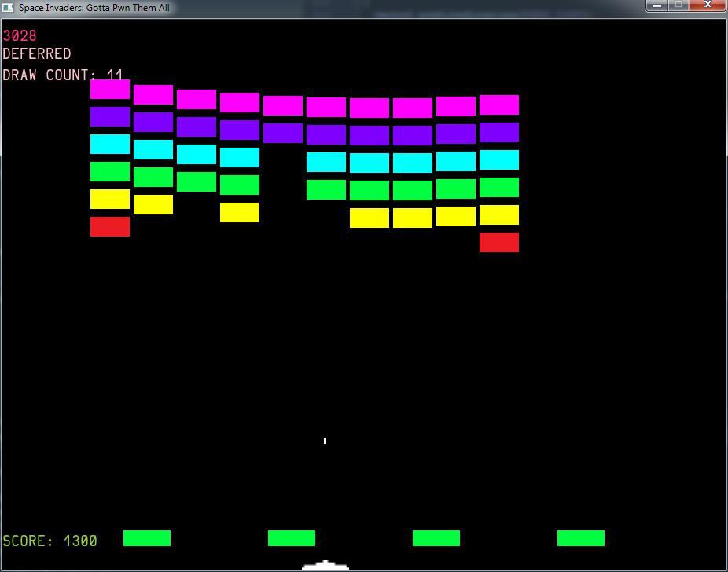Close the Space Invaders window
Viewport: 728px width, 572px height.
pos(708,5)
